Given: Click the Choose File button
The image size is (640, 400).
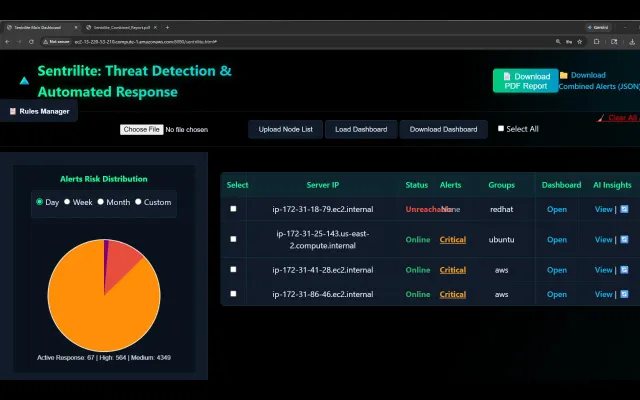Looking at the screenshot, I should (142, 129).
